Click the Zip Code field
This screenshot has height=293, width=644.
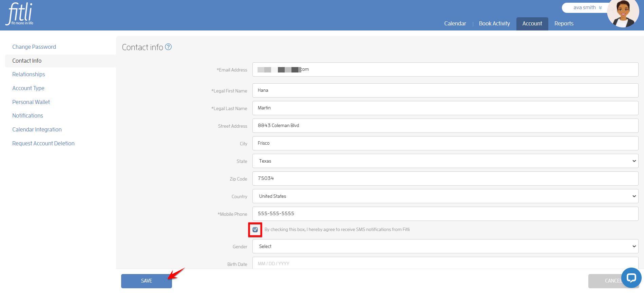coord(445,179)
